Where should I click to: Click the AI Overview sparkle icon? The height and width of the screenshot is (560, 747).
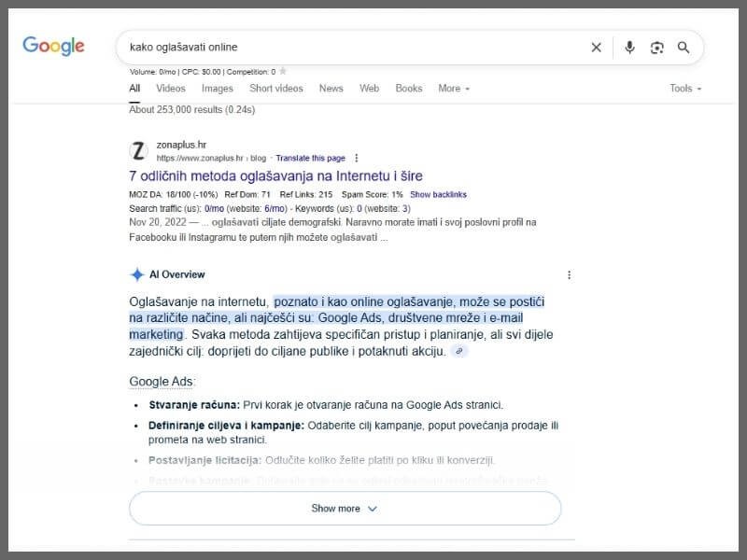[x=137, y=274]
